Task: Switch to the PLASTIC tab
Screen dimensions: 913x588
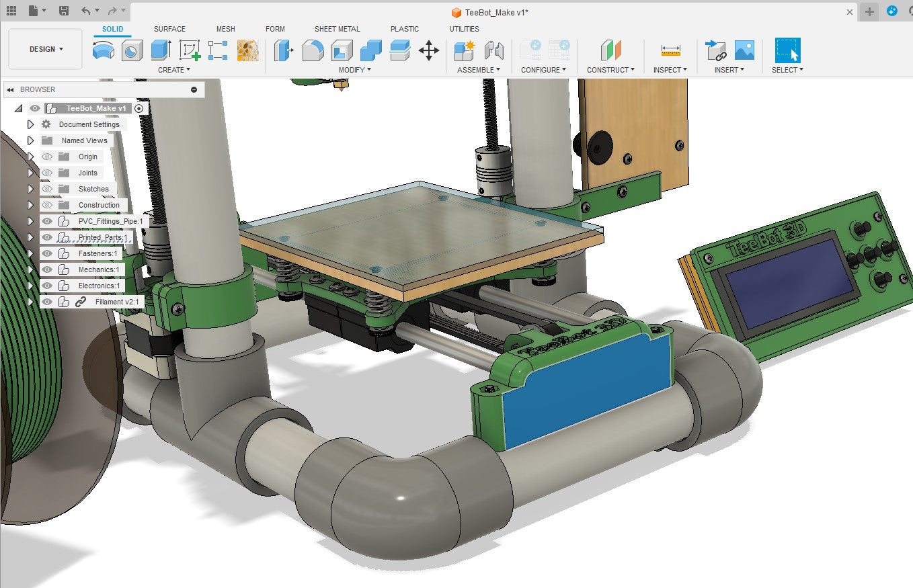Action: pos(405,29)
